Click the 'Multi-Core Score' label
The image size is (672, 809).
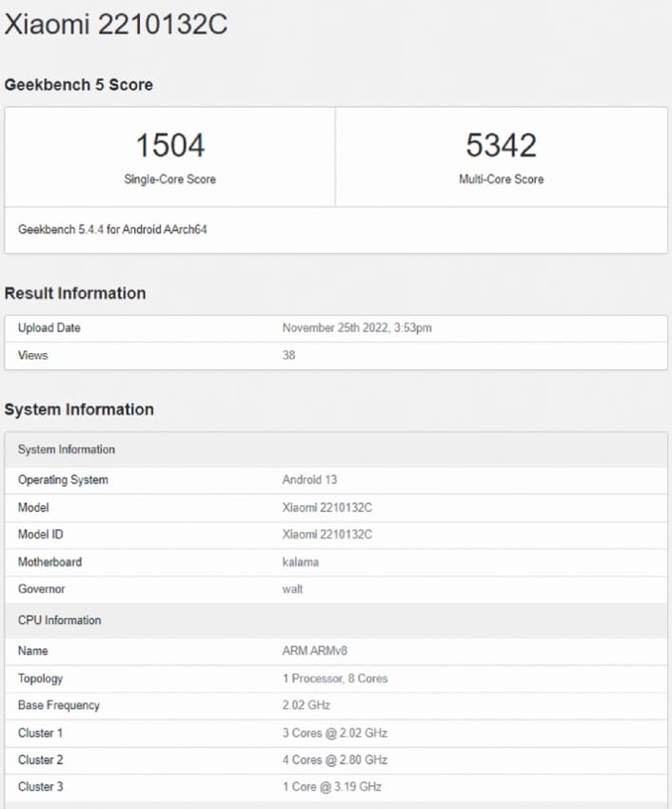coord(502,179)
